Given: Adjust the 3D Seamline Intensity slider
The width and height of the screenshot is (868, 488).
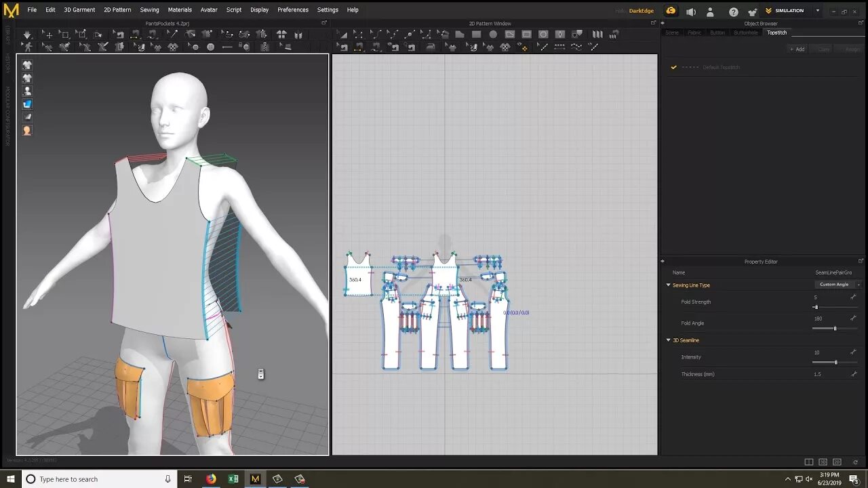Looking at the screenshot, I should click(835, 363).
